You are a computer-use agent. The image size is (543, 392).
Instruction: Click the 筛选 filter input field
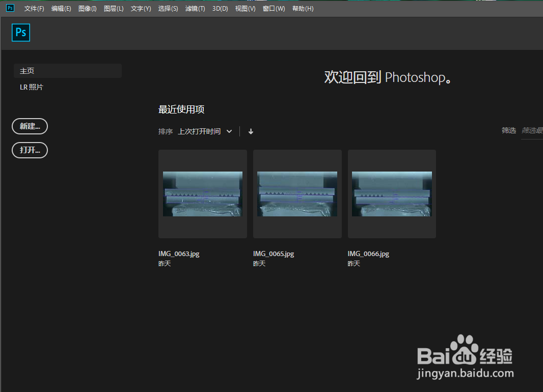click(x=532, y=131)
